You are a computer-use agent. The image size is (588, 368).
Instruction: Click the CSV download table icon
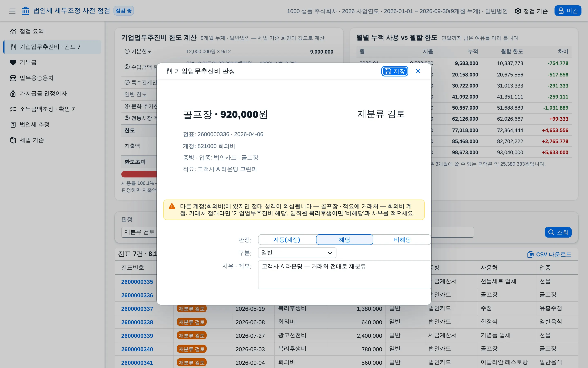tap(530, 255)
